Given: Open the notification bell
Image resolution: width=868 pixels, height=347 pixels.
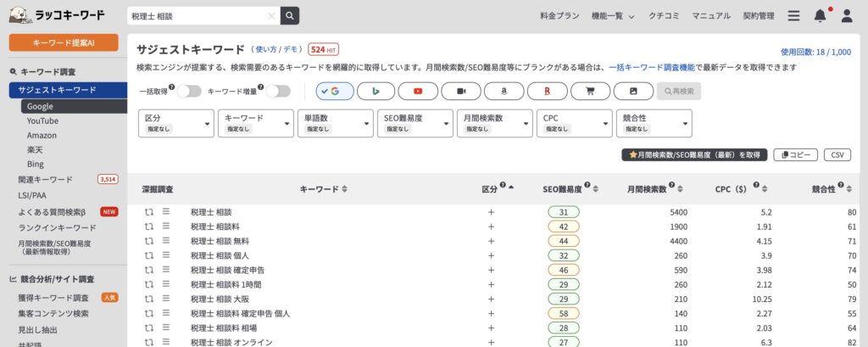Looking at the screenshot, I should tap(820, 15).
